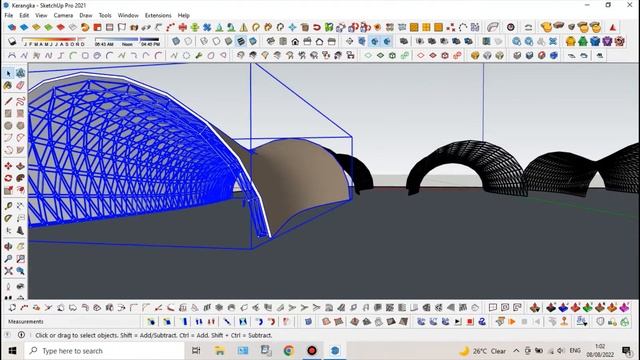Screen dimensions: 640x360
Task: Click the ENG language indicator
Action: coord(575,351)
